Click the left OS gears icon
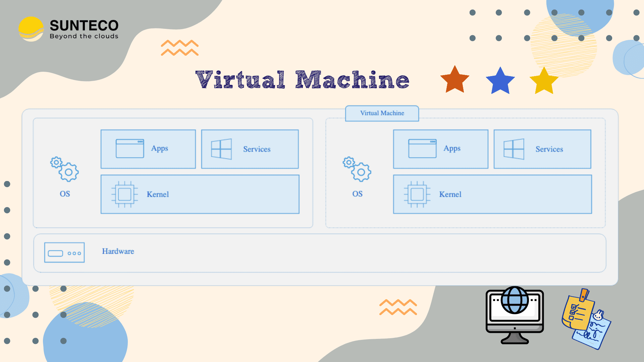The width and height of the screenshot is (644, 362). (x=64, y=169)
